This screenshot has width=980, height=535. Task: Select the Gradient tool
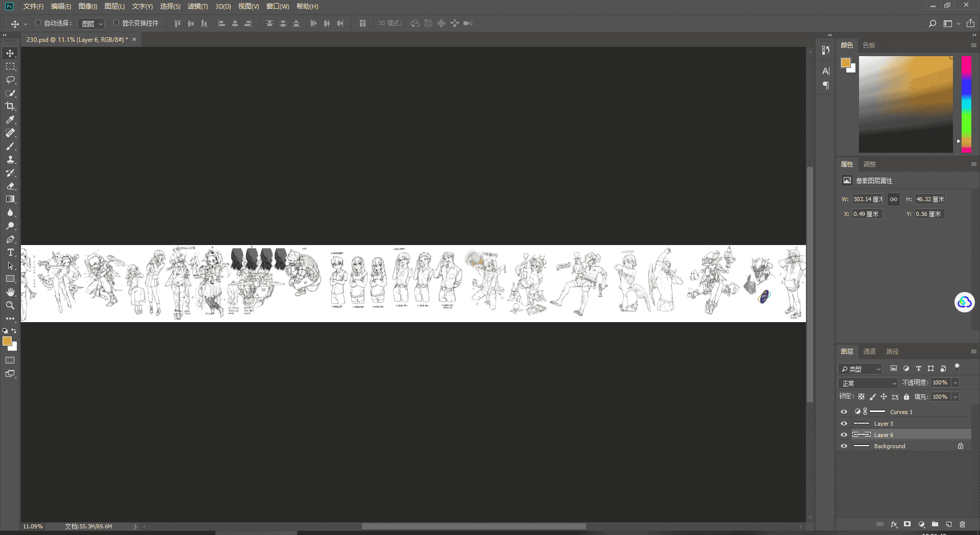pyautogui.click(x=10, y=199)
